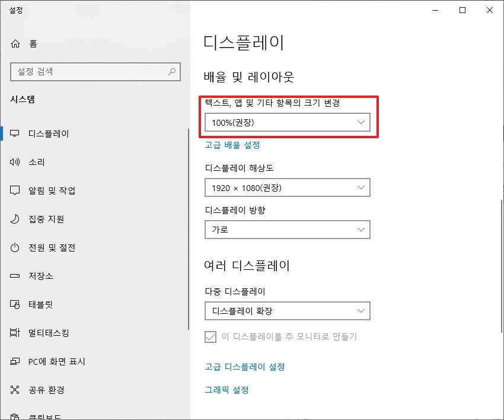The width and height of the screenshot is (504, 420).
Task: Open 태블릿 settings
Action: click(x=42, y=304)
